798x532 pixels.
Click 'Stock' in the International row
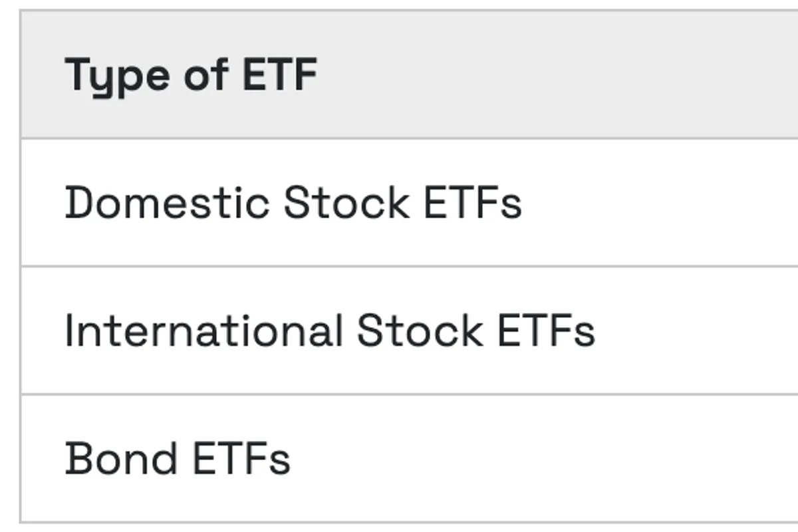(x=419, y=331)
